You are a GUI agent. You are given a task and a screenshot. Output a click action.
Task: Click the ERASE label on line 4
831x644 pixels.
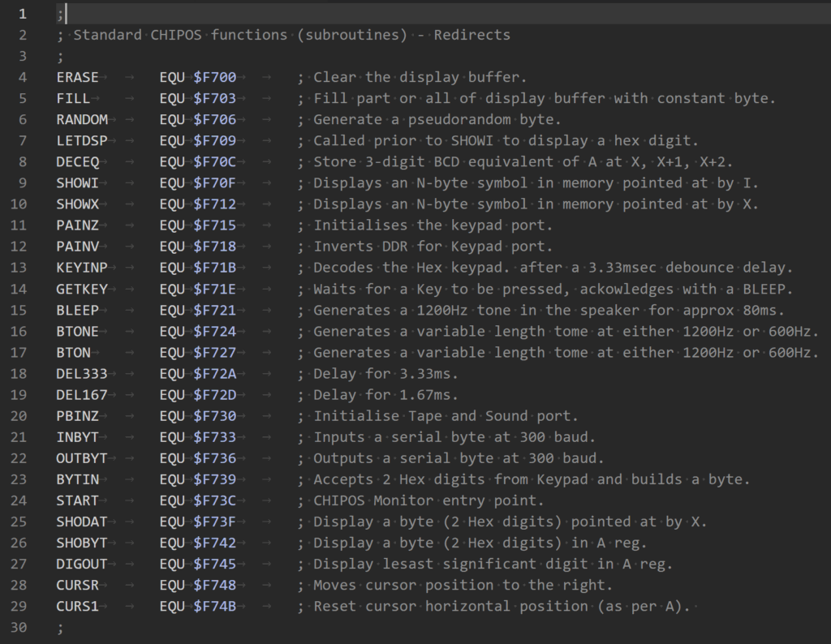[x=77, y=78]
